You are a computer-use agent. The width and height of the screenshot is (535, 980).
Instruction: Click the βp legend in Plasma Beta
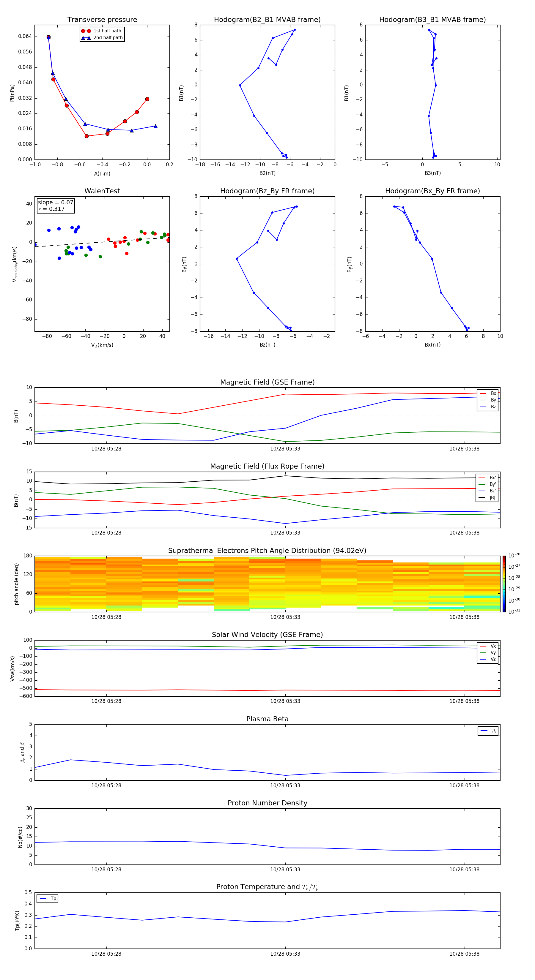pyautogui.click(x=488, y=731)
